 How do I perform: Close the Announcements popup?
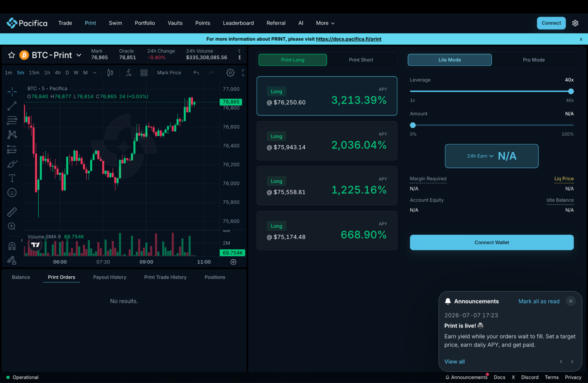(571, 301)
